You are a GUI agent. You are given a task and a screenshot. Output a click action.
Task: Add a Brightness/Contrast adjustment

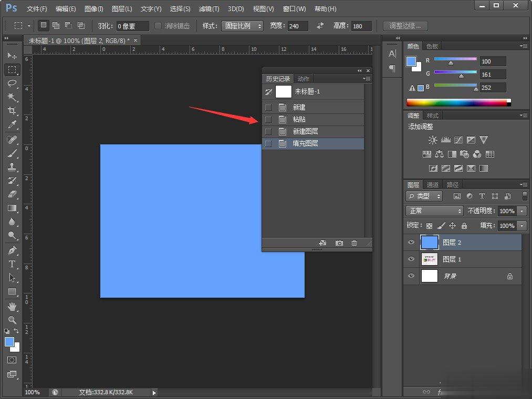[x=433, y=140]
